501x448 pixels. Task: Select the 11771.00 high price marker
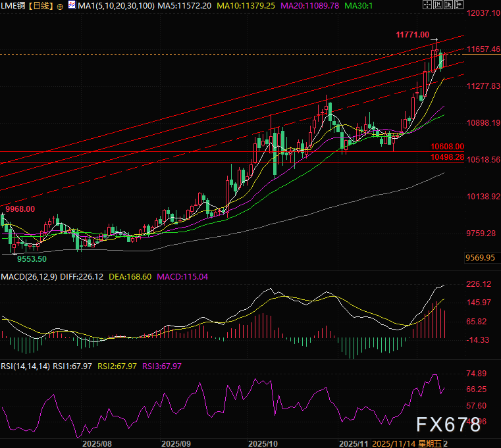coord(412,34)
